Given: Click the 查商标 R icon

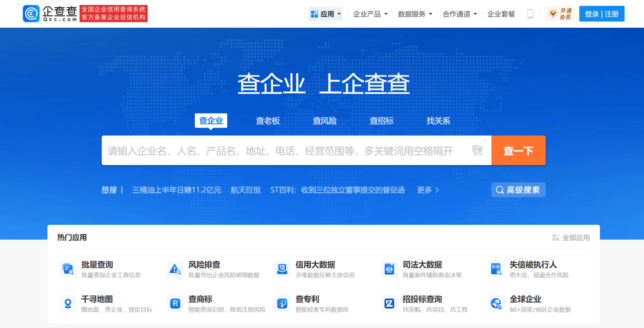Looking at the screenshot, I should [175, 304].
